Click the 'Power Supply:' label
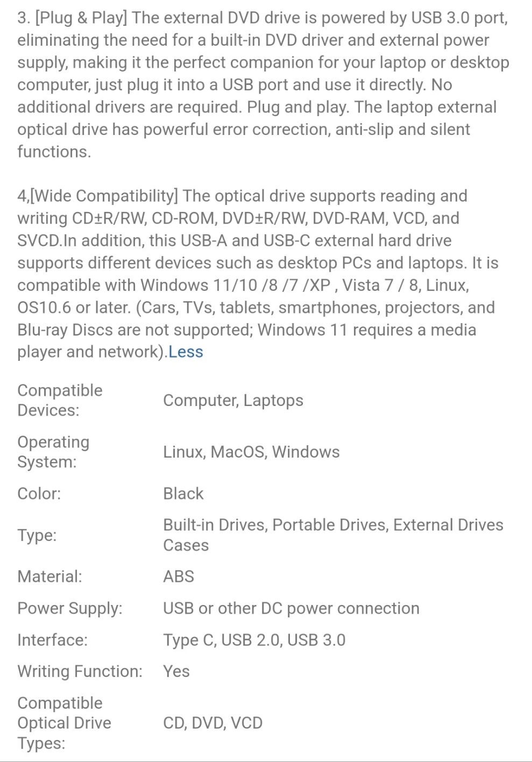The image size is (532, 762). coord(70,608)
